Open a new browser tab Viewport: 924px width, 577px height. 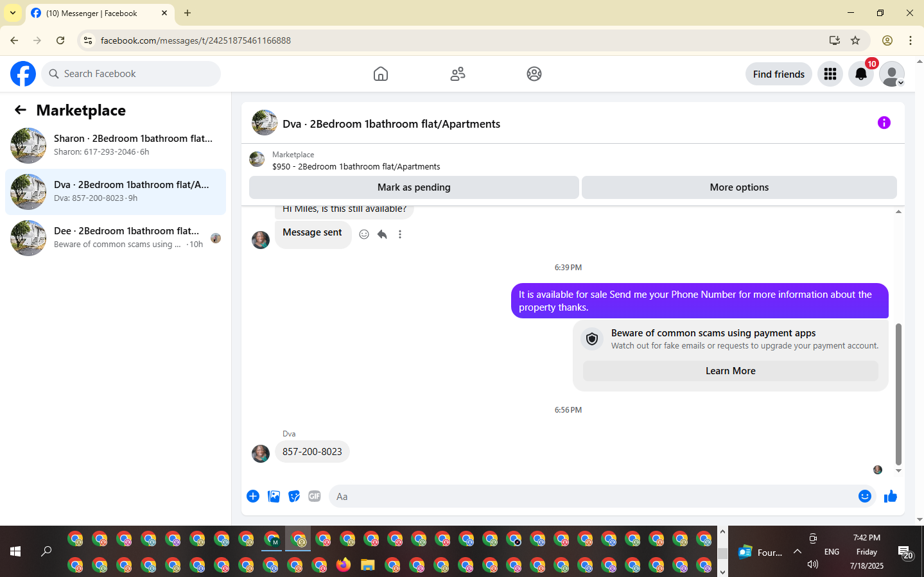point(187,13)
